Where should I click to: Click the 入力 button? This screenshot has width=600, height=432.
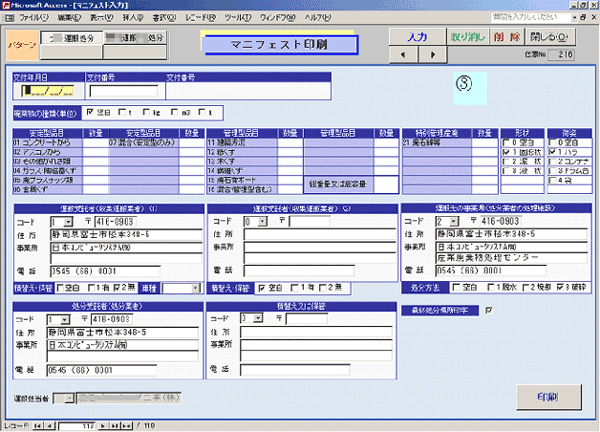(x=417, y=37)
